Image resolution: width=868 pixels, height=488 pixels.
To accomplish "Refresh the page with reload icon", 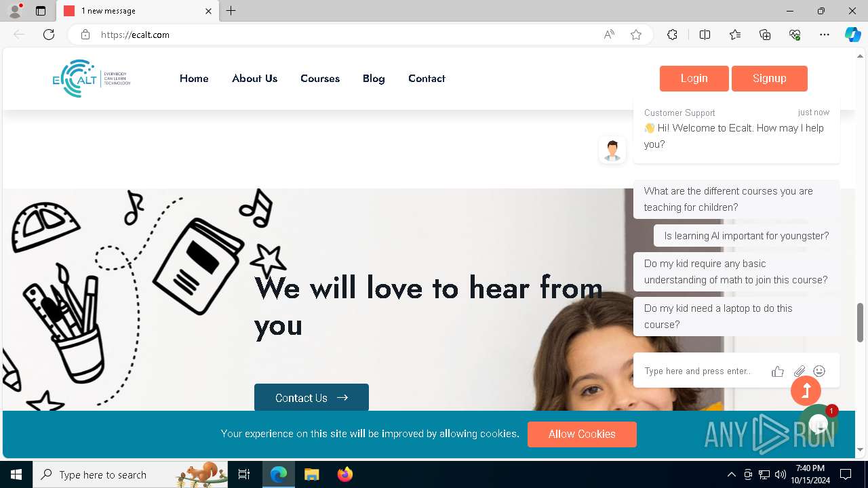I will (x=49, y=35).
